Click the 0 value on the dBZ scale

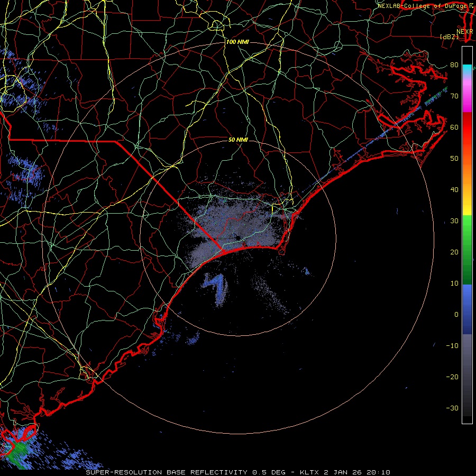456,315
